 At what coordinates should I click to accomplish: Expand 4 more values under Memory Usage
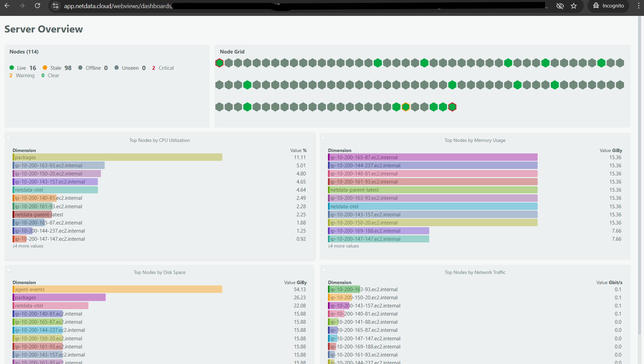343,246
